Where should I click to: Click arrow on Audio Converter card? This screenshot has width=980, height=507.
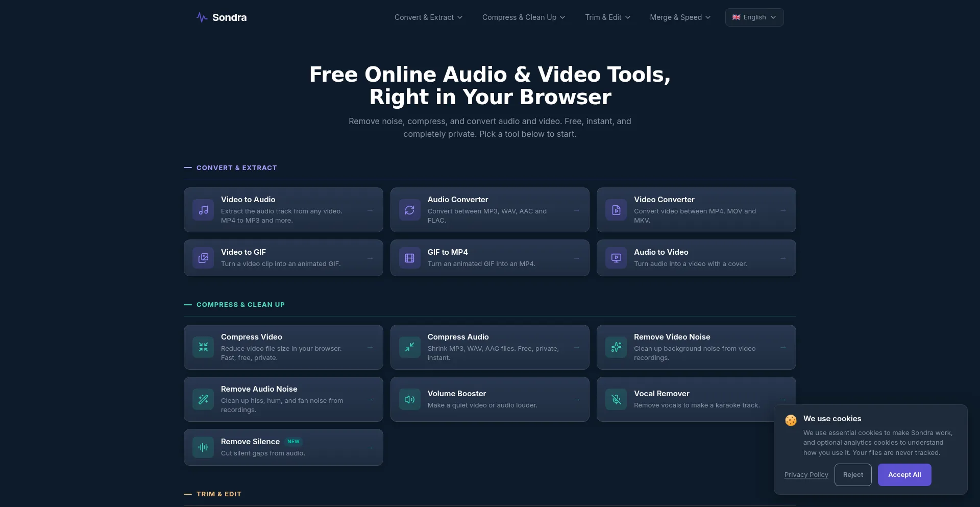click(x=576, y=210)
